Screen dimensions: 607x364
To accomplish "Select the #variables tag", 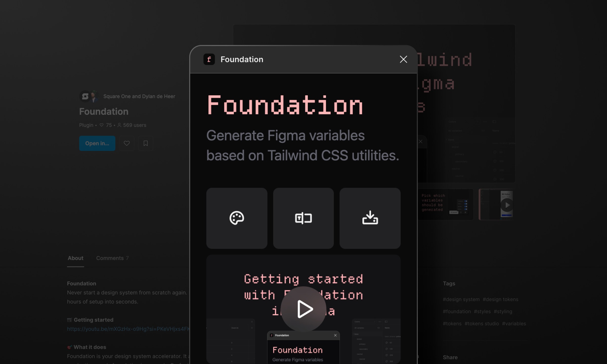I will click(x=514, y=324).
